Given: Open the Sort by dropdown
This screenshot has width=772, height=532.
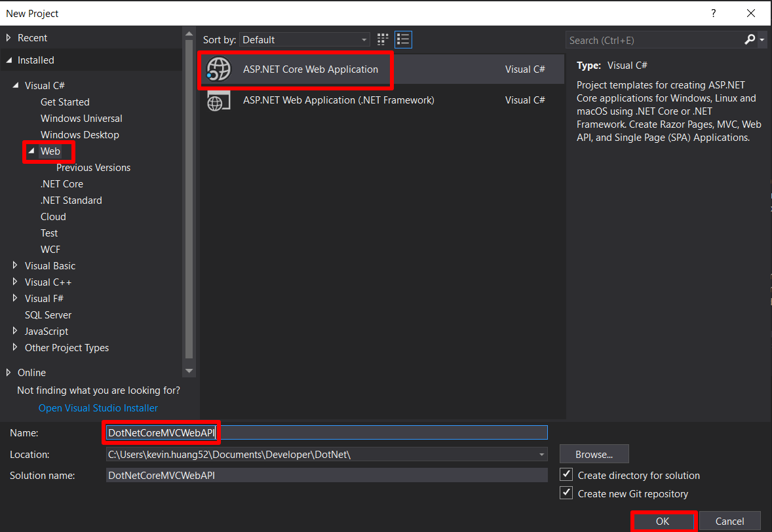Looking at the screenshot, I should 305,40.
